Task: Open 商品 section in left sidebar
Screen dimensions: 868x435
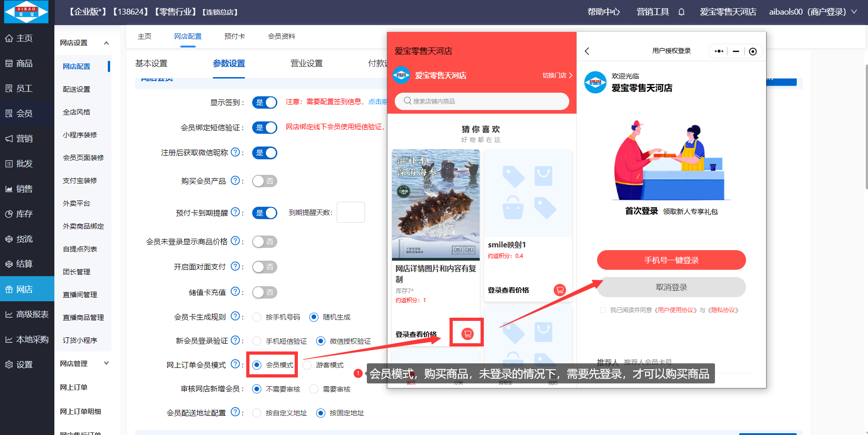Action: [x=25, y=63]
